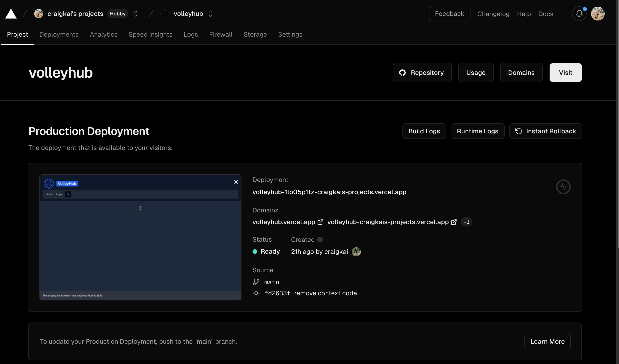This screenshot has height=364, width=619.
Task: Open the Docs link
Action: click(546, 14)
